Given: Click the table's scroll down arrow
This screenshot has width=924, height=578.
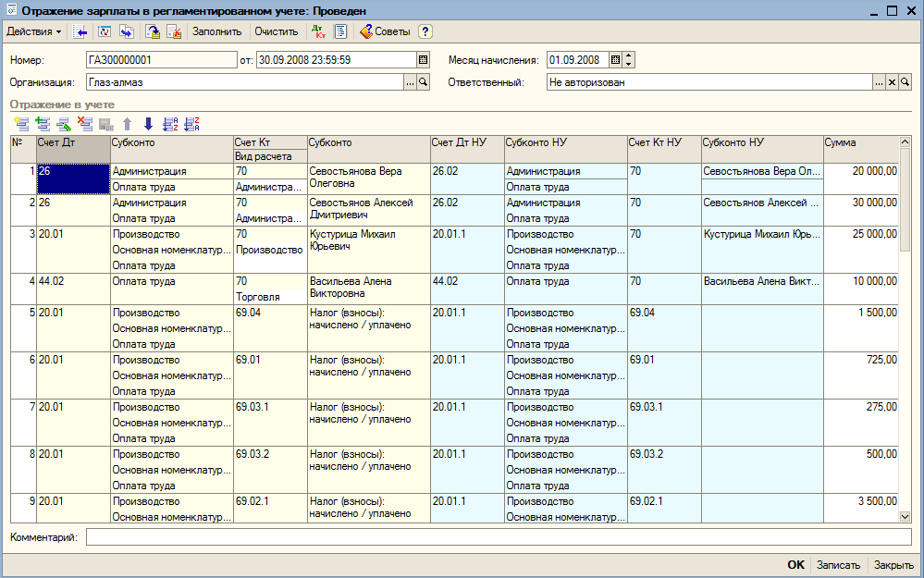Looking at the screenshot, I should coord(906,517).
